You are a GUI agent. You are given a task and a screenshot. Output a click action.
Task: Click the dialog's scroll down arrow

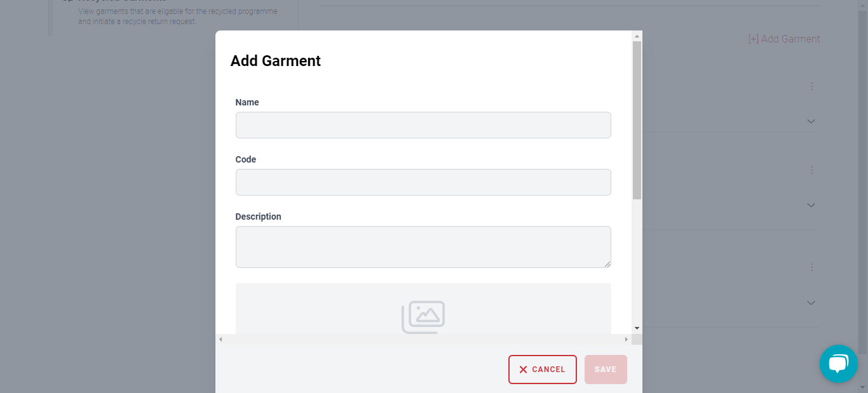[637, 328]
